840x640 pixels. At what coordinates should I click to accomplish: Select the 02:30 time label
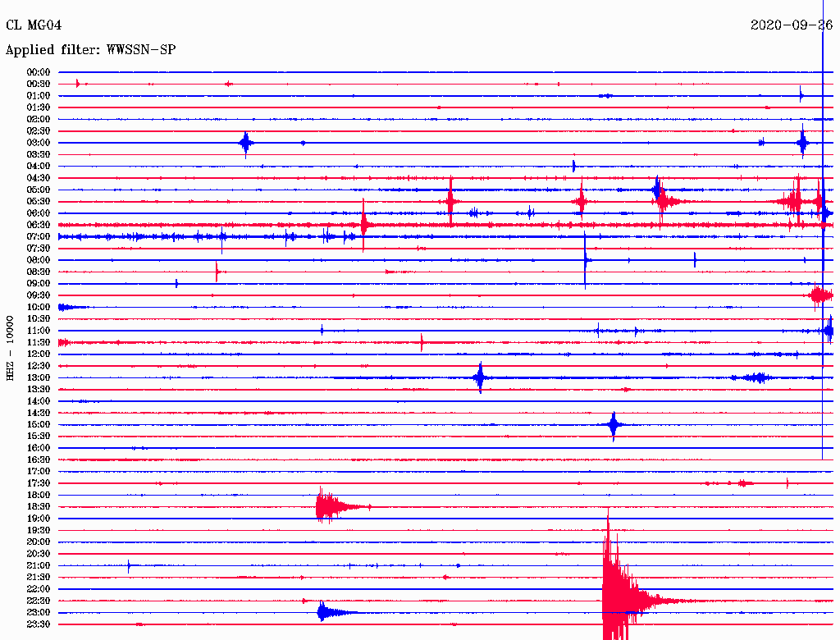(x=39, y=130)
